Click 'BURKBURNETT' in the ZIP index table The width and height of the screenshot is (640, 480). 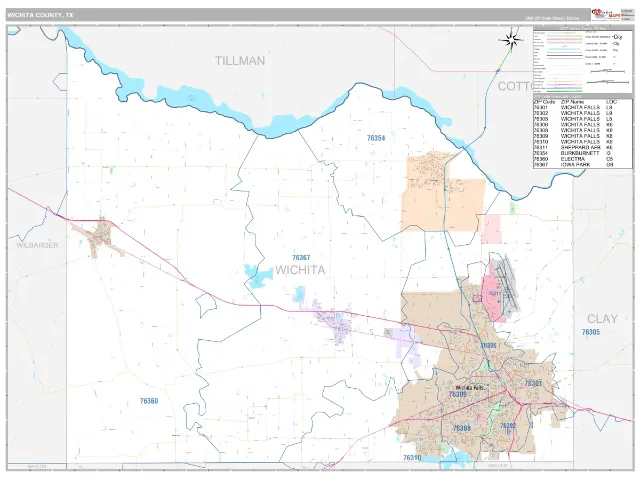tap(580, 153)
